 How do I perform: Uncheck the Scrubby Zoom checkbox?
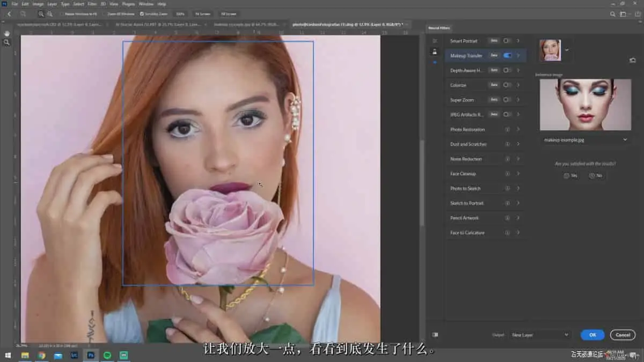tap(142, 13)
